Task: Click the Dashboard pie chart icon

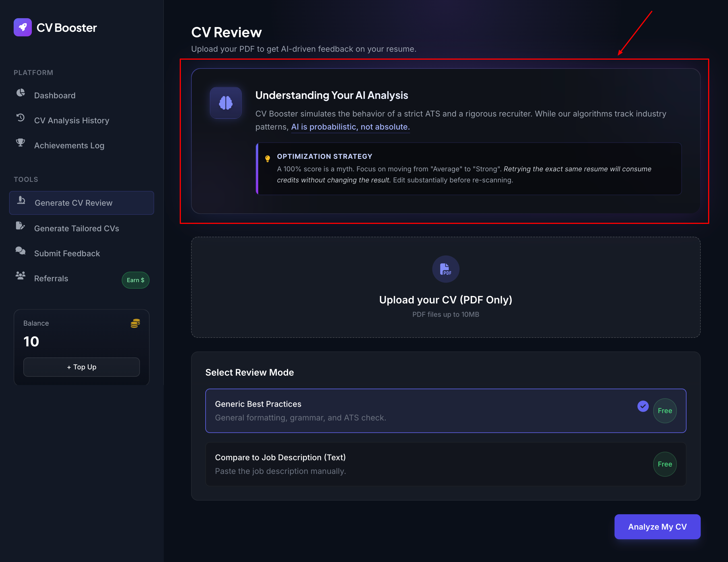Action: pyautogui.click(x=21, y=93)
